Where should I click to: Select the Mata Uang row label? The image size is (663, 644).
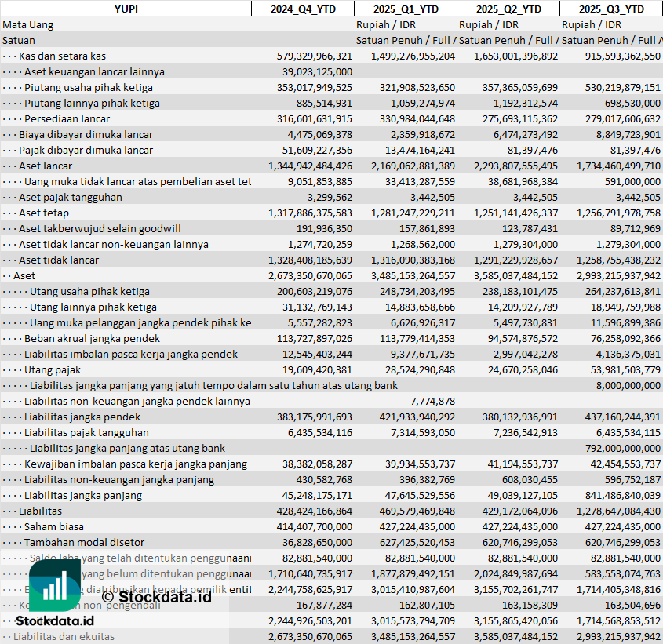28,24
